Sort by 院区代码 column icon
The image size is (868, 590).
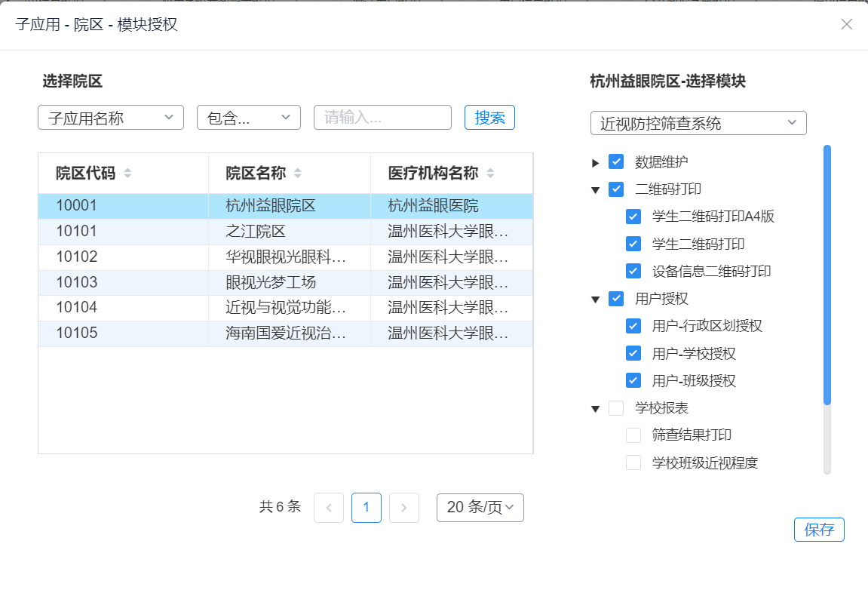(x=128, y=174)
